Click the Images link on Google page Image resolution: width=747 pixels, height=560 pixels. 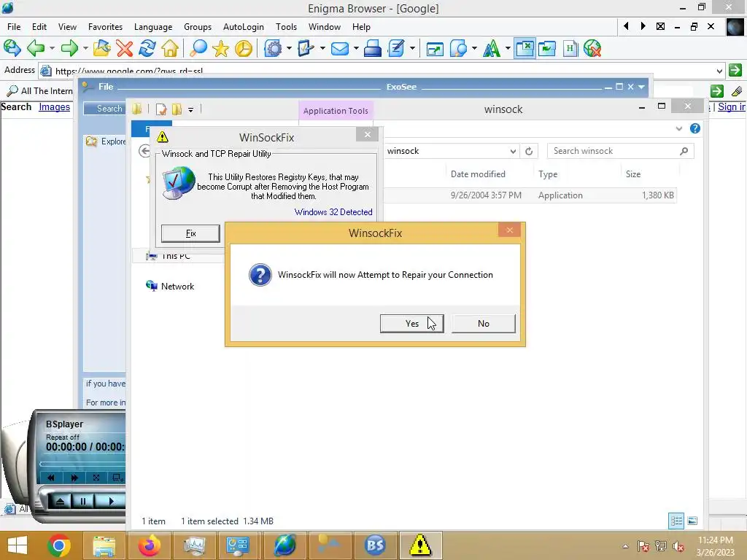pyautogui.click(x=54, y=106)
